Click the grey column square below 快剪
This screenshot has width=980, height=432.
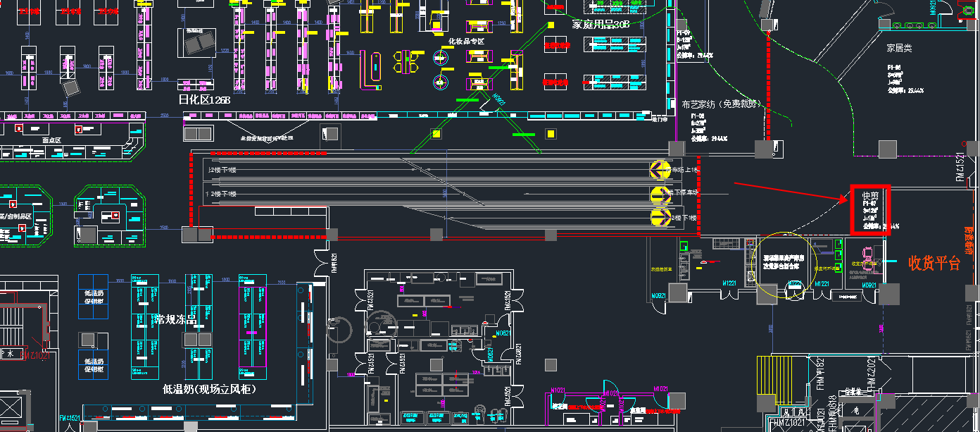[x=889, y=294]
